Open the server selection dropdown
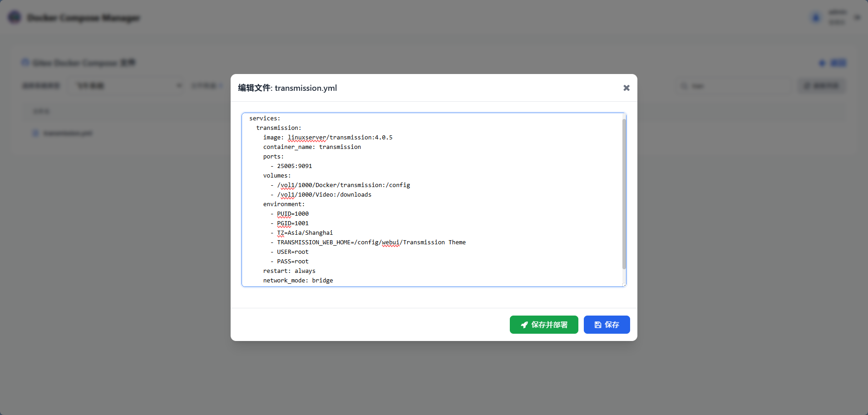This screenshot has height=415, width=868. (126, 86)
